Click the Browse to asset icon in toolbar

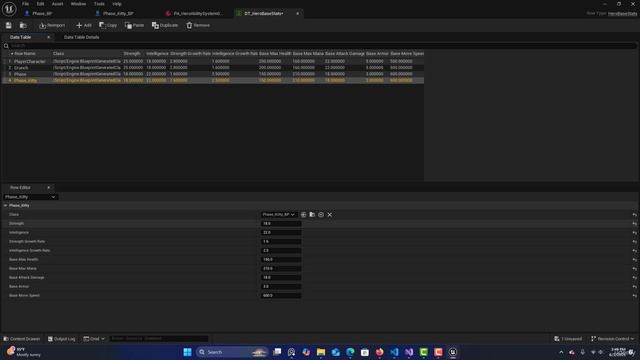pyautogui.click(x=23, y=25)
